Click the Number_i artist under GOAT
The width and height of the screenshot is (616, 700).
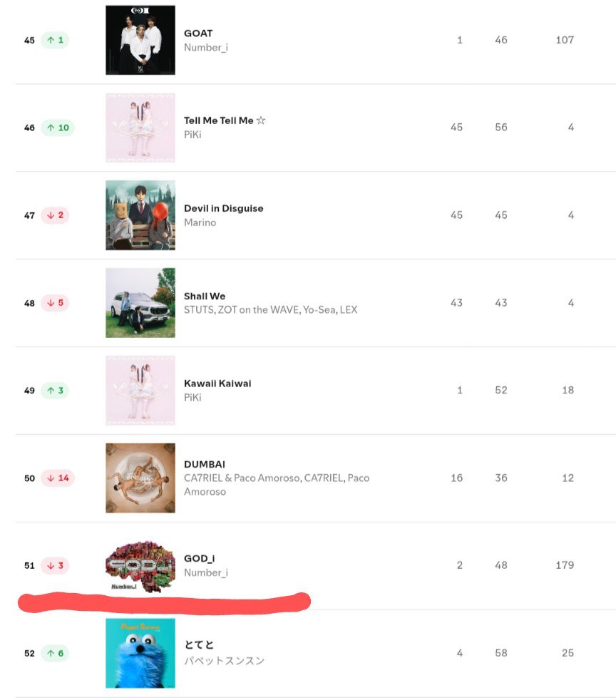206,47
